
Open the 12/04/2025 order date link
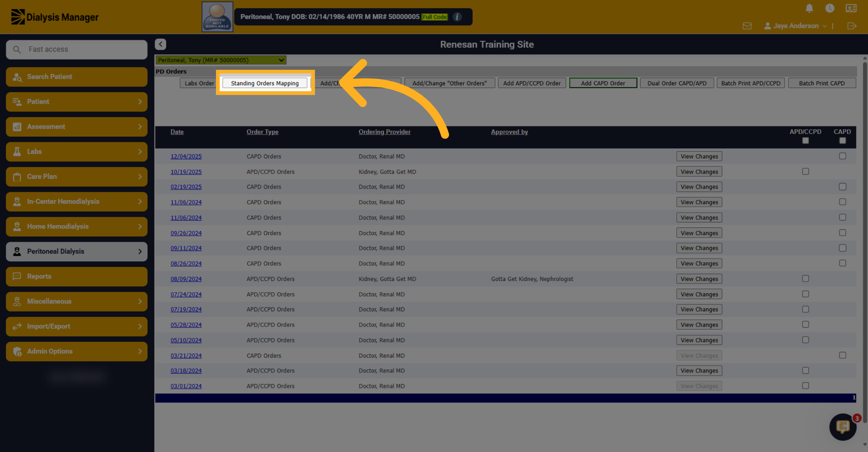click(186, 157)
